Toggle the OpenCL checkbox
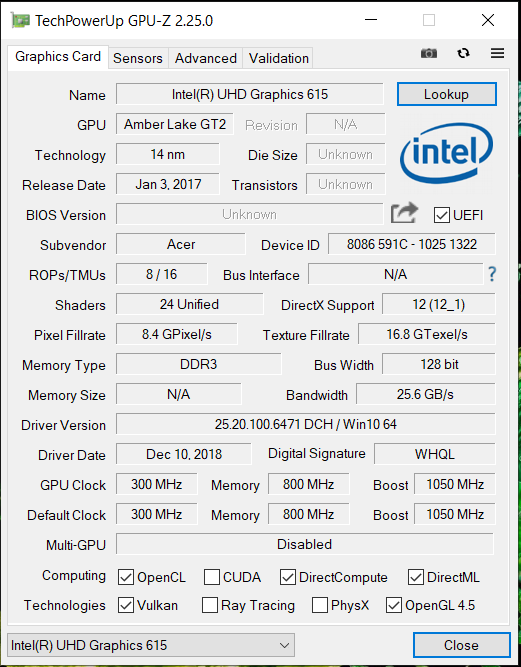 tap(126, 577)
